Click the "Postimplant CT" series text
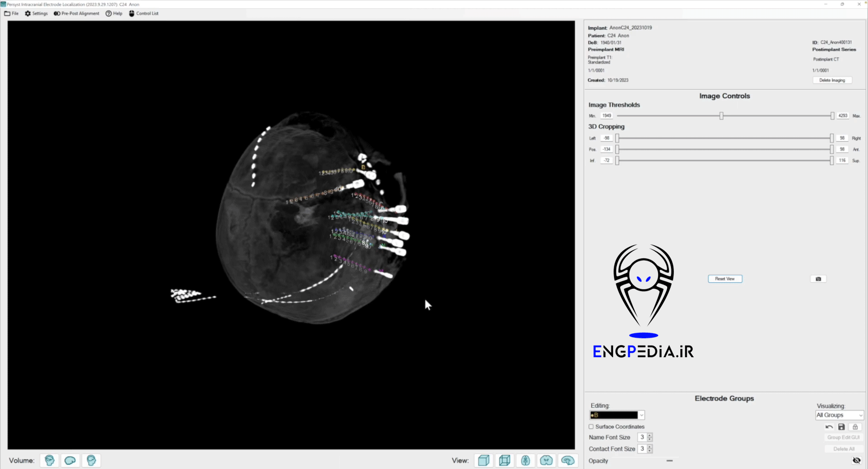 826,59
